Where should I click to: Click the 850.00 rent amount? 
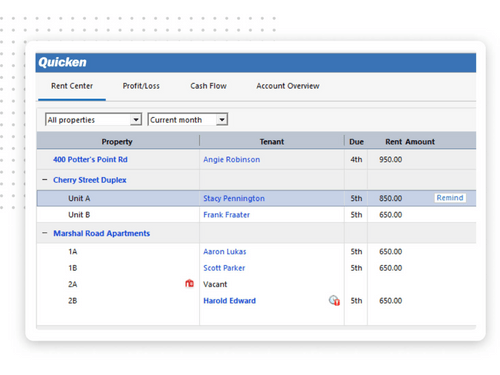pos(390,198)
